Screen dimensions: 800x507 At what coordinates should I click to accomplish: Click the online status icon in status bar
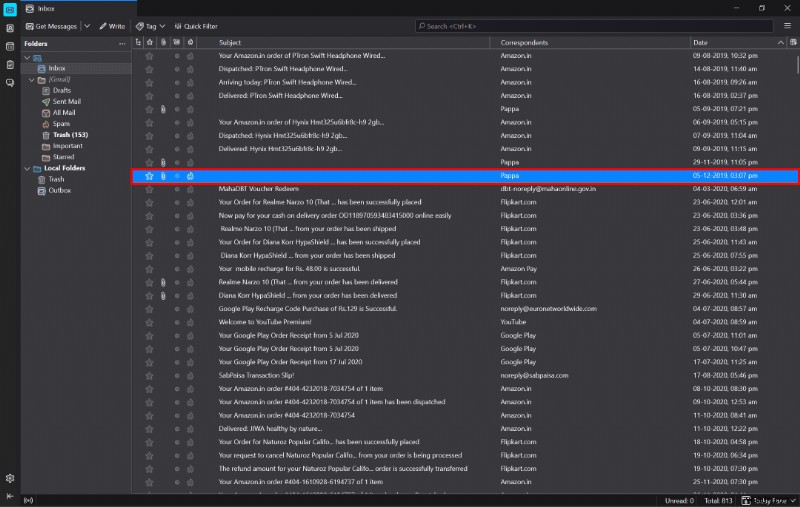click(x=29, y=501)
